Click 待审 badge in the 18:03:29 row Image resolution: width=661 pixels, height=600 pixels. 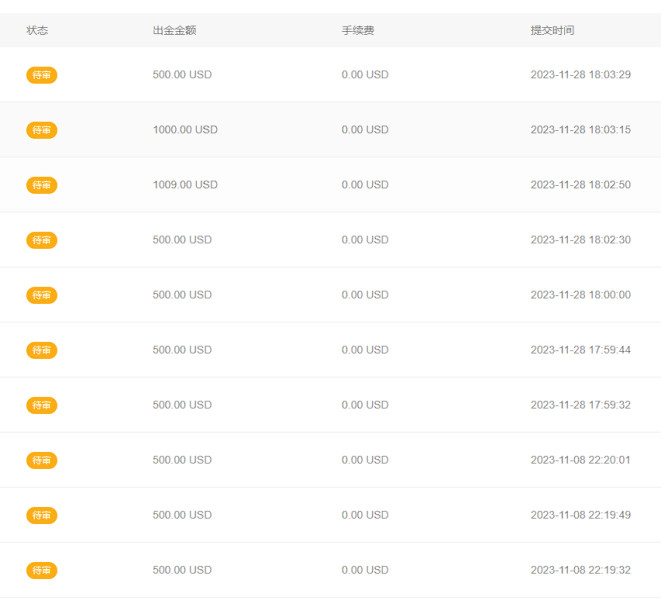coord(42,75)
